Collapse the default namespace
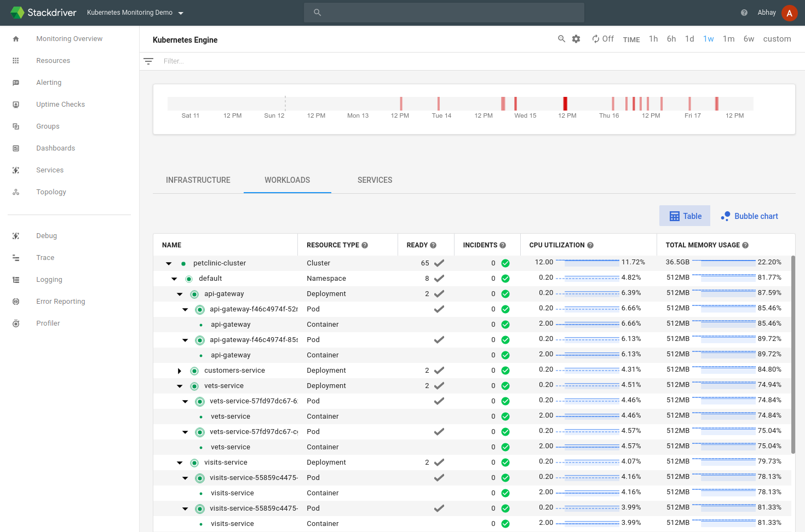The image size is (805, 532). 174,279
